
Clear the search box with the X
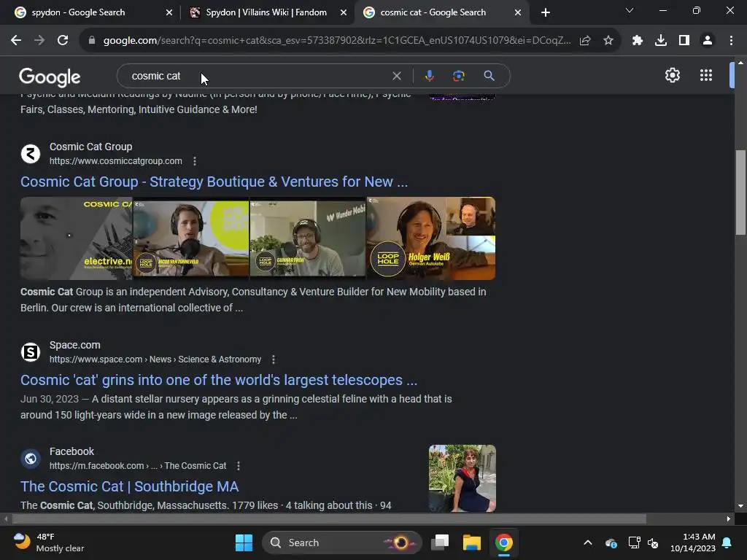coord(396,76)
